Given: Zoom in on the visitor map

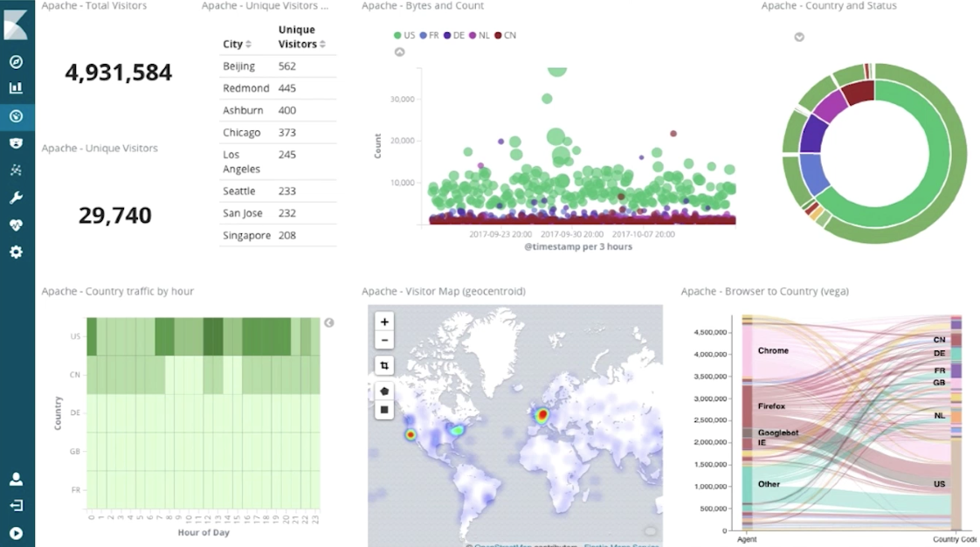Looking at the screenshot, I should click(384, 322).
